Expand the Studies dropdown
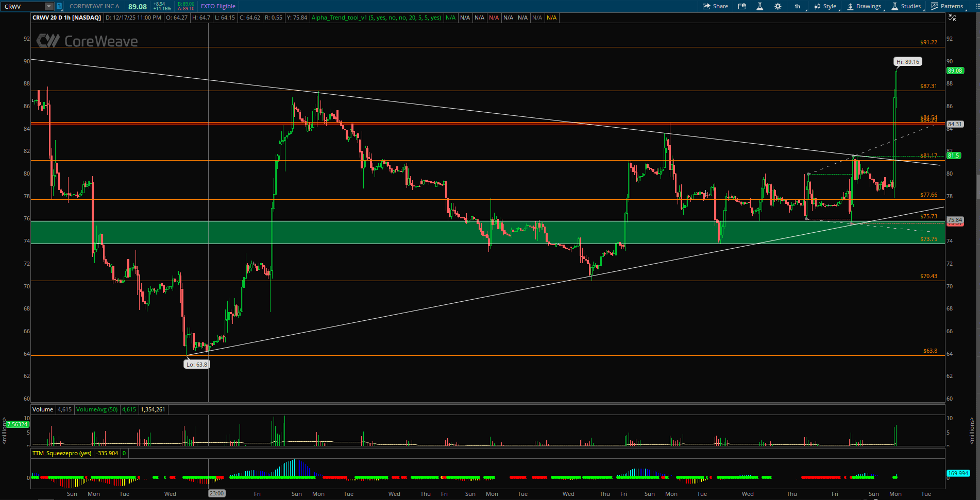The height and width of the screenshot is (500, 980). click(906, 6)
